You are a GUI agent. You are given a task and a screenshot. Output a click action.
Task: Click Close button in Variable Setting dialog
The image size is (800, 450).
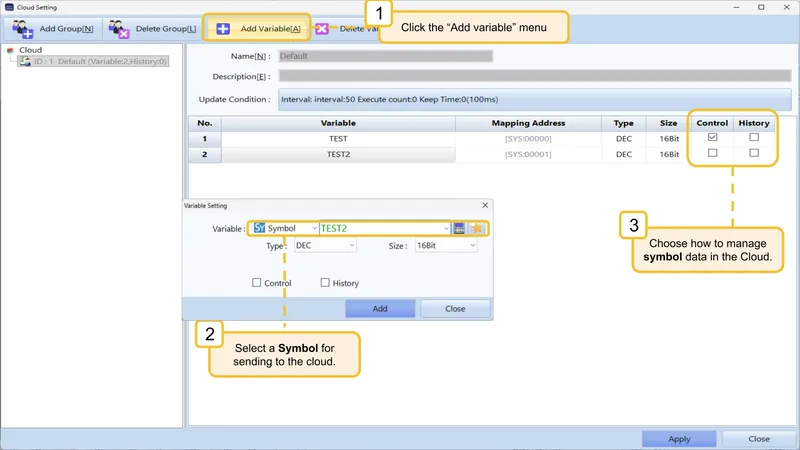point(455,309)
